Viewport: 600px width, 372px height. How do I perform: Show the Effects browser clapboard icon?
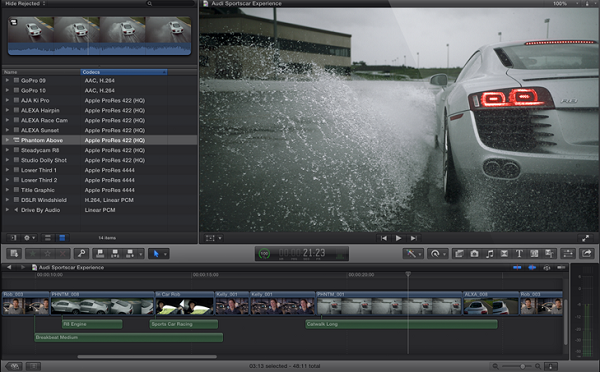click(x=459, y=253)
